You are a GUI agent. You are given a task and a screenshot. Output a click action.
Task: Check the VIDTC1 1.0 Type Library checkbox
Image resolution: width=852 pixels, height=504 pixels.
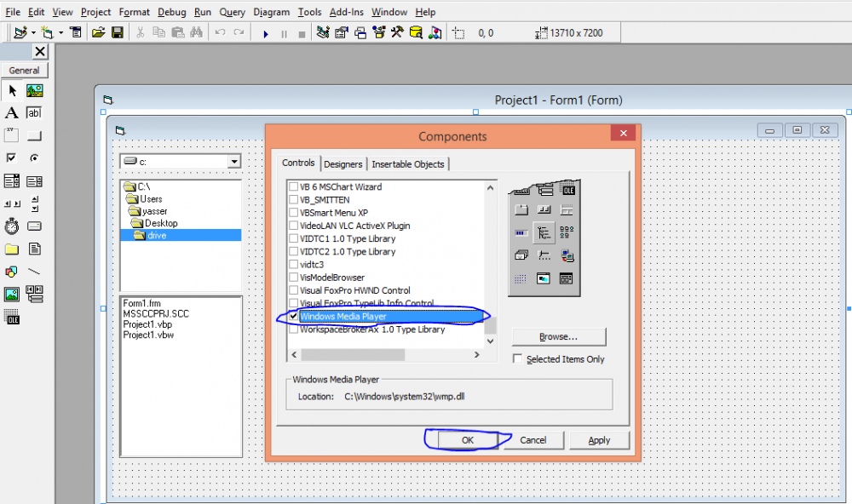coord(293,238)
